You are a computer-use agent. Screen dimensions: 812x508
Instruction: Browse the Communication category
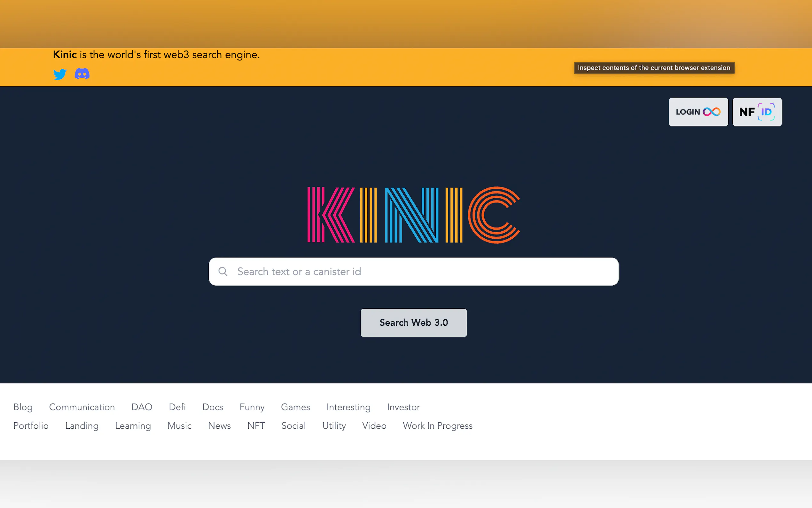coord(82,407)
